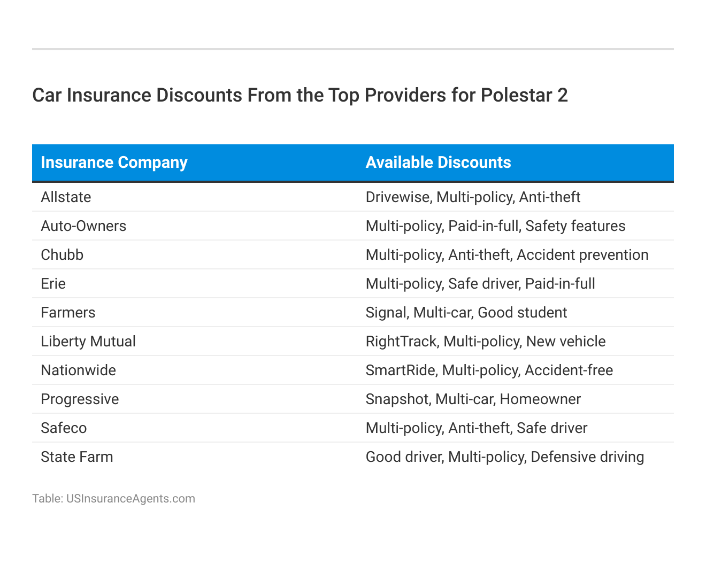Click the State Farm cell
The width and height of the screenshot is (706, 588).
point(77,457)
